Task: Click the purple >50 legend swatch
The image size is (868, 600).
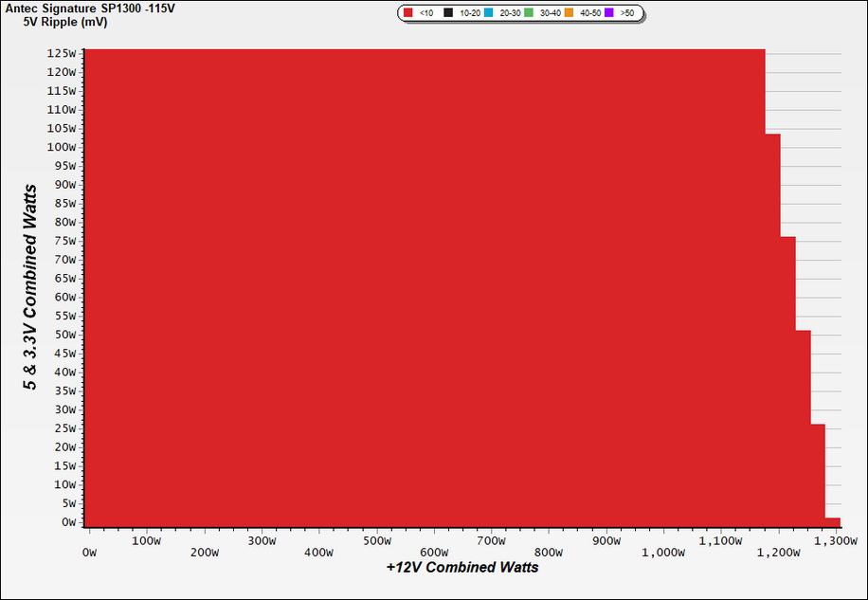Action: tap(609, 12)
